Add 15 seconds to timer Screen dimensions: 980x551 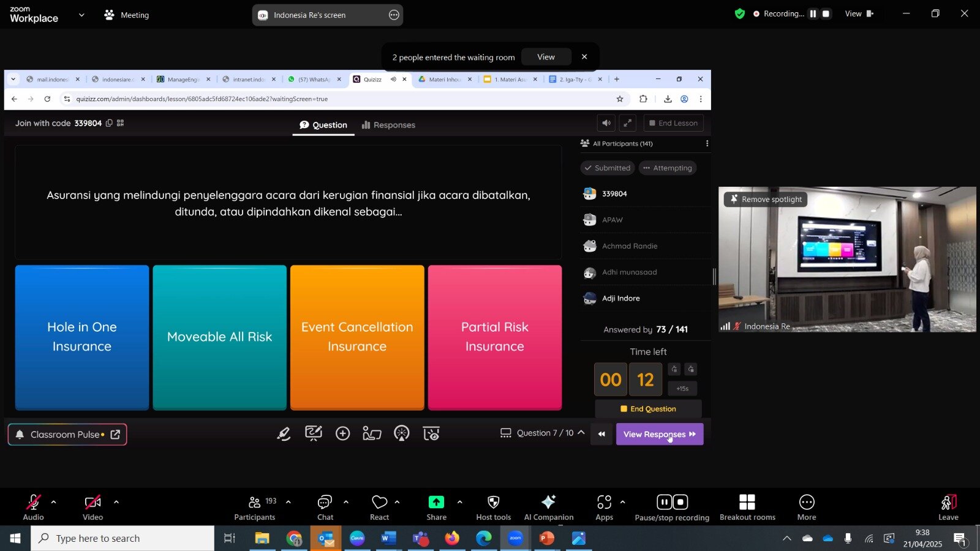tap(682, 388)
